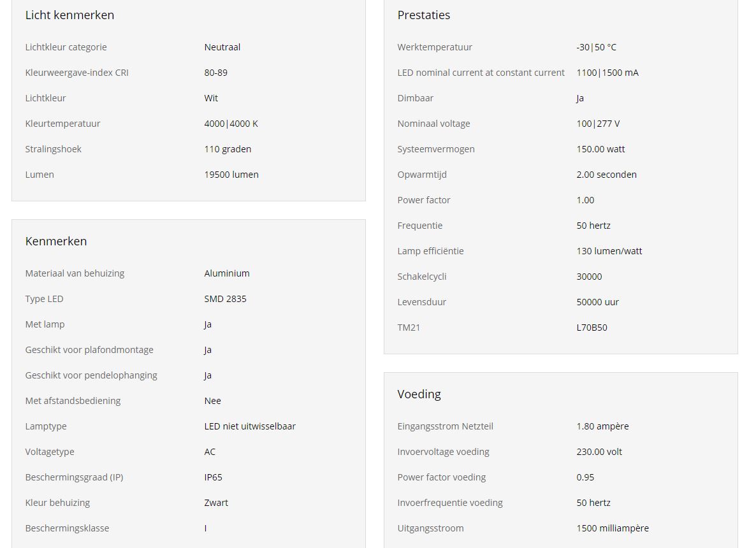Click the Kleurweergave-index CRI label
The height and width of the screenshot is (548, 756).
[x=76, y=73]
